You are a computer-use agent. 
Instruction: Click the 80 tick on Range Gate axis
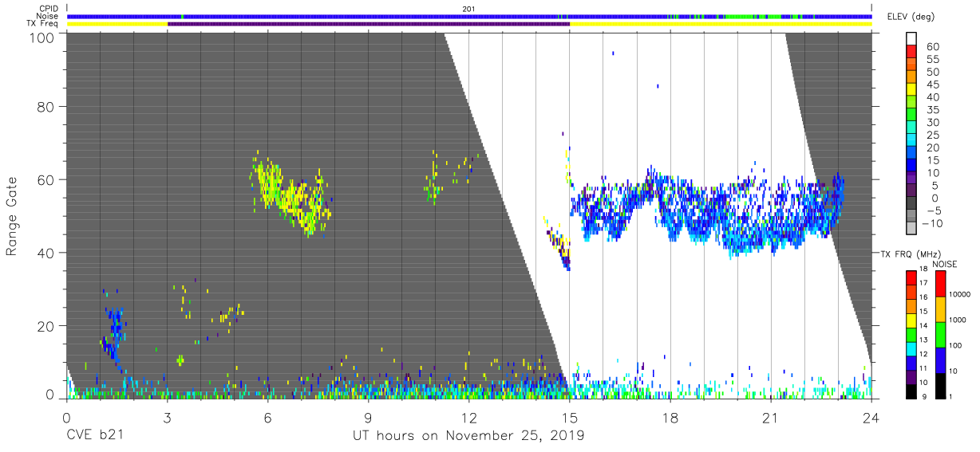pyautogui.click(x=46, y=107)
